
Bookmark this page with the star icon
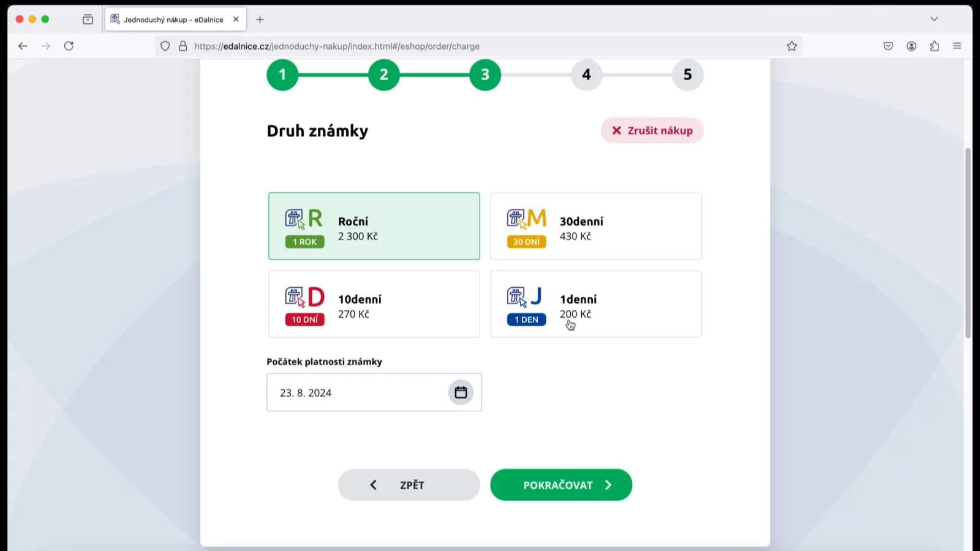[x=791, y=46]
